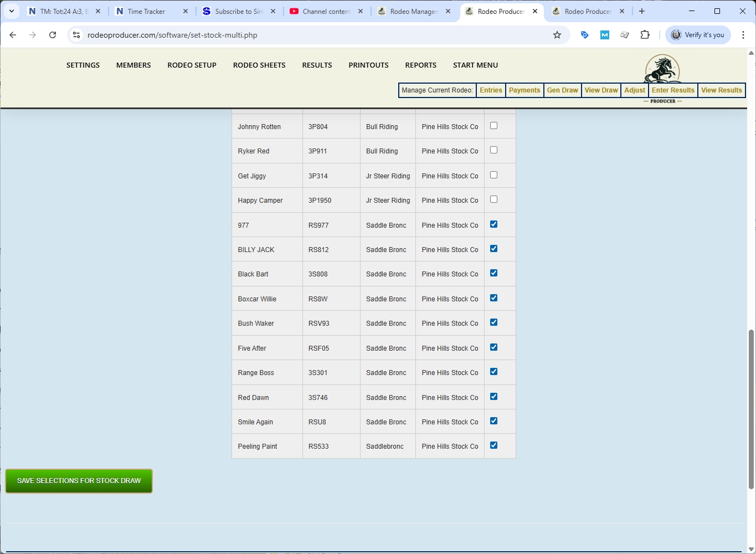Click the page vertical scrollbar thumb
This screenshot has height=554, width=756.
pos(751,409)
